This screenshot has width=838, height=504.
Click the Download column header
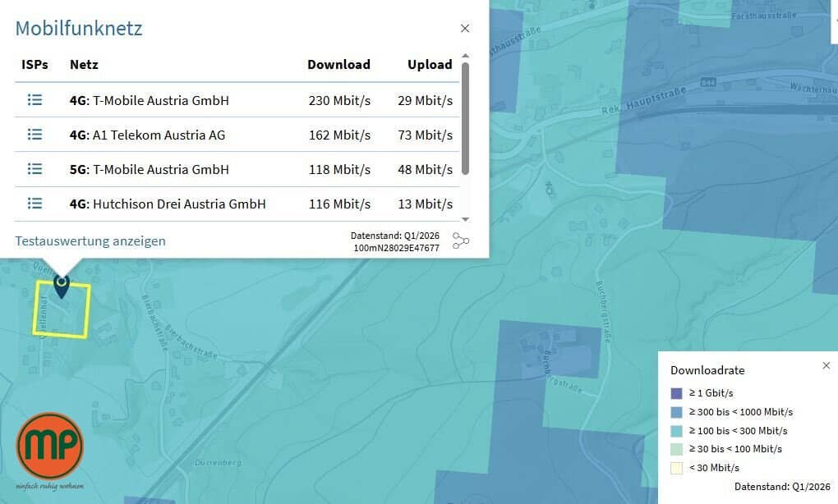tap(338, 65)
